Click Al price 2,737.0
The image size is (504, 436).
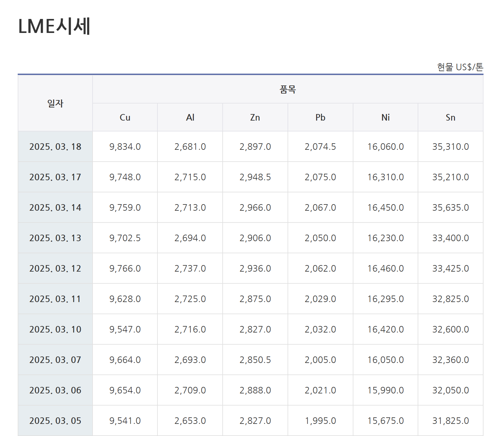click(190, 268)
